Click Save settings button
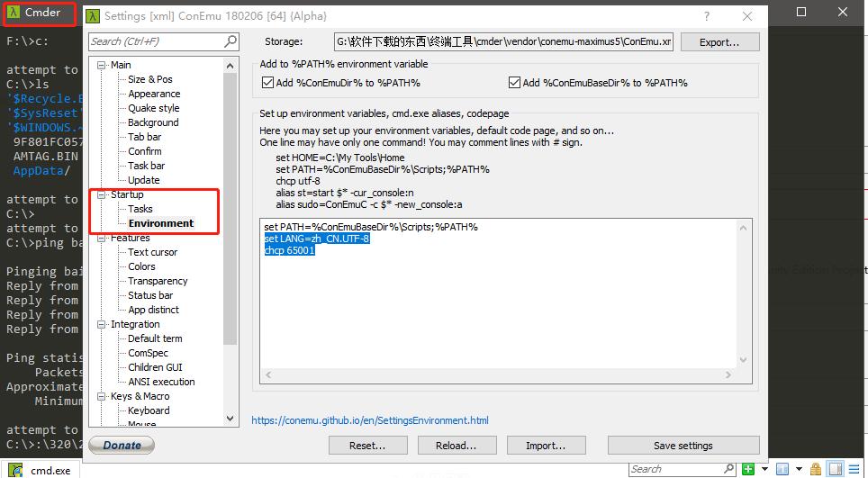Image resolution: width=868 pixels, height=478 pixels. pos(683,446)
